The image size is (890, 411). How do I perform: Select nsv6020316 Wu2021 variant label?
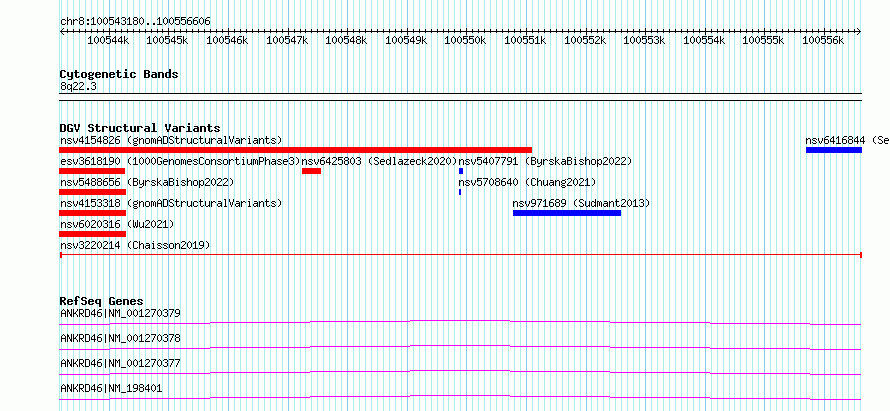point(117,224)
